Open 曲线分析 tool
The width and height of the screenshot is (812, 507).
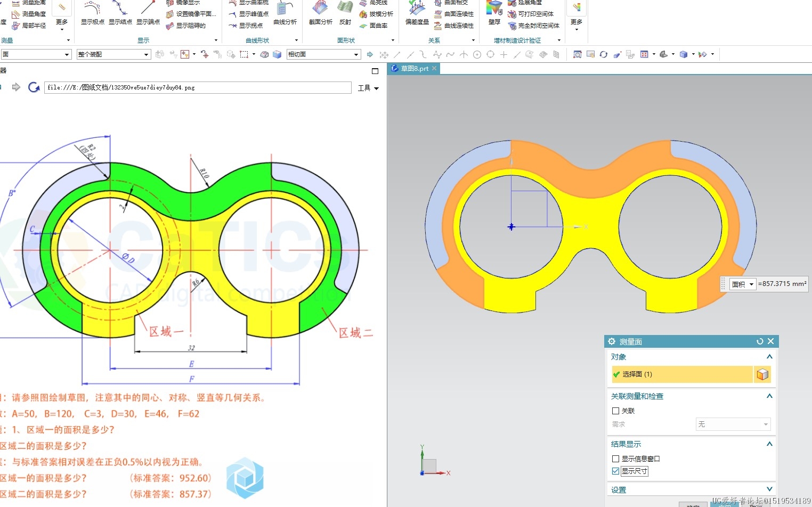pos(285,13)
